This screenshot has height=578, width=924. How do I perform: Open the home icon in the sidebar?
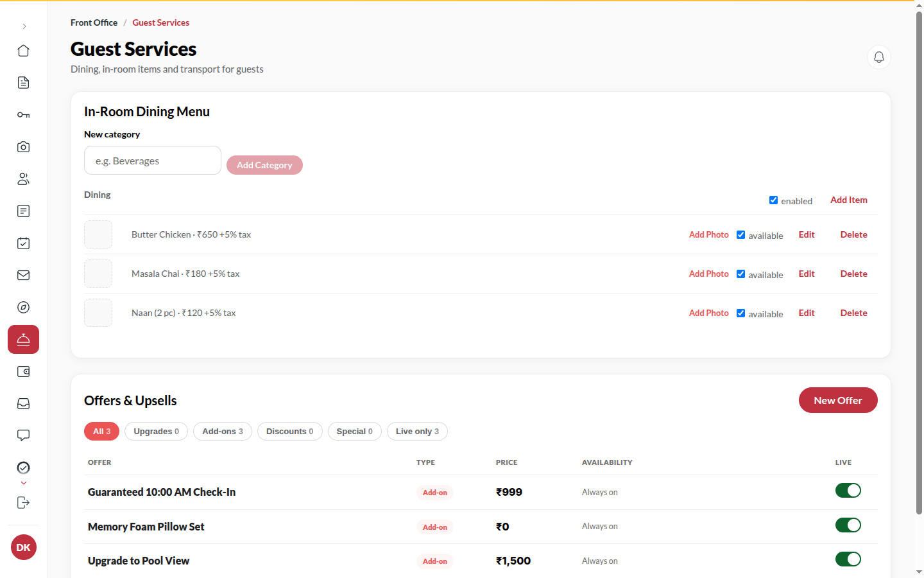(23, 51)
